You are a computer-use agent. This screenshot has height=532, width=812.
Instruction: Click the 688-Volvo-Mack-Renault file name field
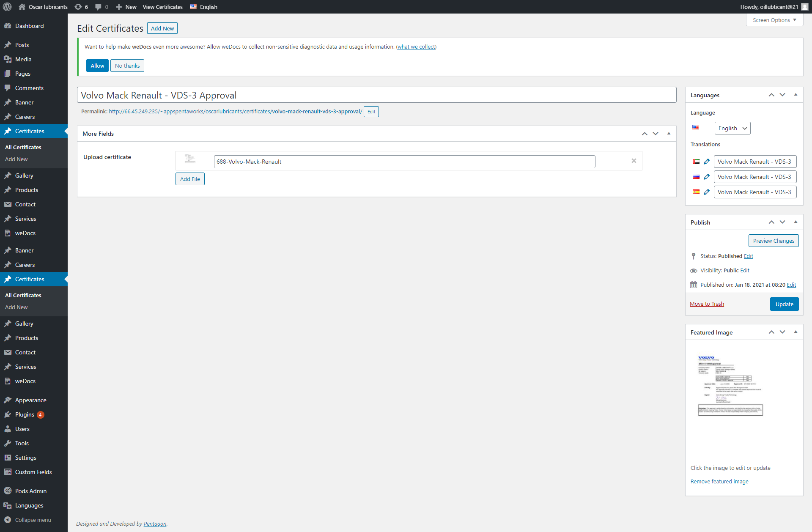pyautogui.click(x=404, y=162)
